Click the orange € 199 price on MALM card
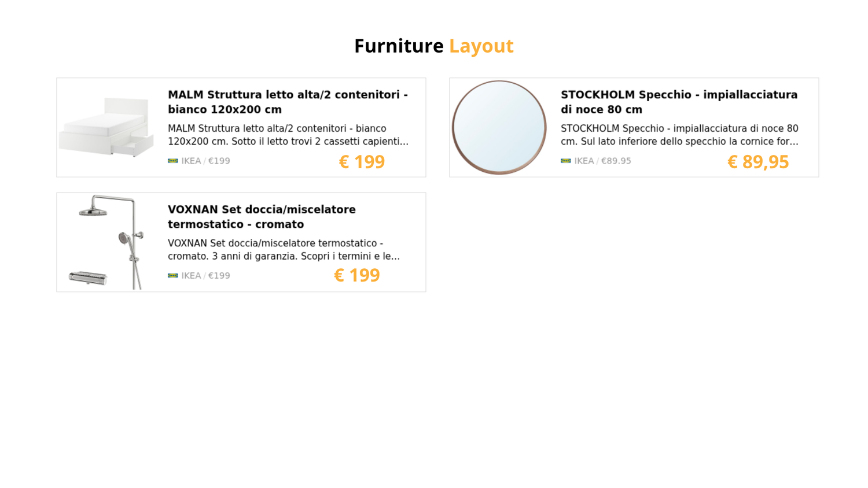868x488 pixels. click(x=362, y=162)
